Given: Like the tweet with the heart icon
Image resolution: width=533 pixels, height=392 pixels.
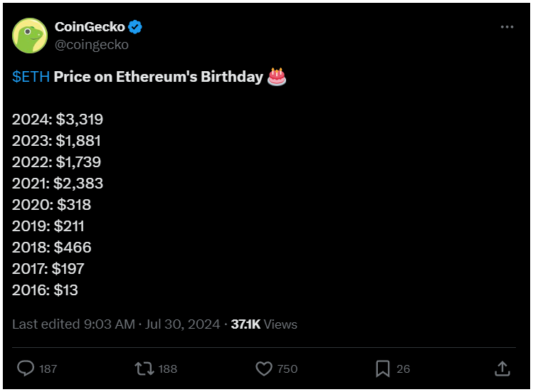Looking at the screenshot, I should pos(264,369).
